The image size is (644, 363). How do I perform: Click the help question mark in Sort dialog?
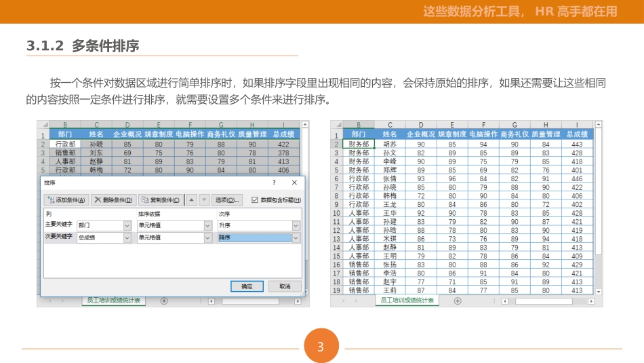point(274,183)
